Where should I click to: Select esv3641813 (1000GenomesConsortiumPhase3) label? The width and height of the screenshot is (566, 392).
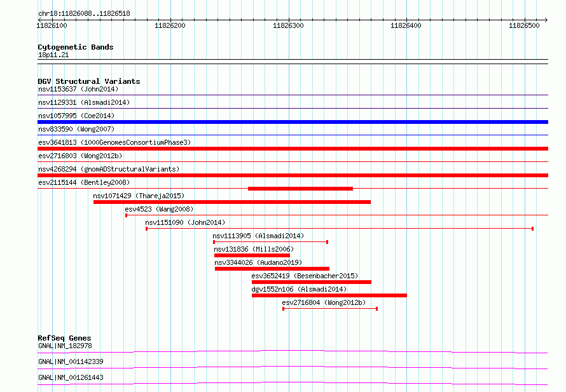tap(114, 142)
